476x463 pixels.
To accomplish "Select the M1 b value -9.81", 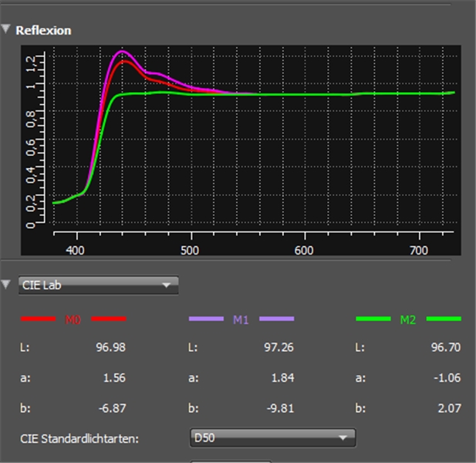I will tap(279, 407).
